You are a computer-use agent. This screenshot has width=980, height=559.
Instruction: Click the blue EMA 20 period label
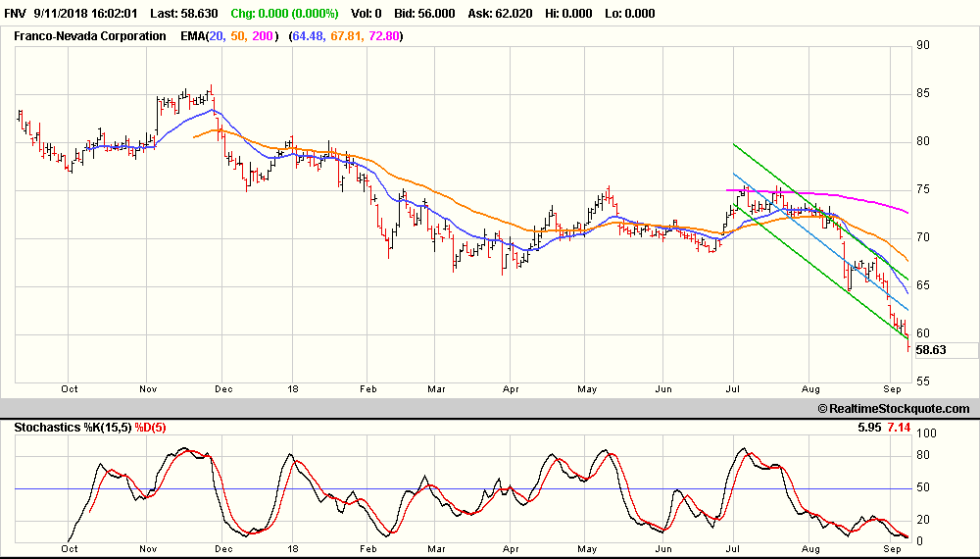[x=217, y=36]
